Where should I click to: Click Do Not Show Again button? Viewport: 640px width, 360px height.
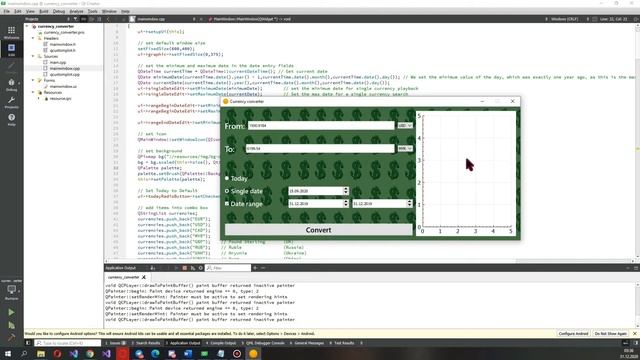pyautogui.click(x=610, y=333)
